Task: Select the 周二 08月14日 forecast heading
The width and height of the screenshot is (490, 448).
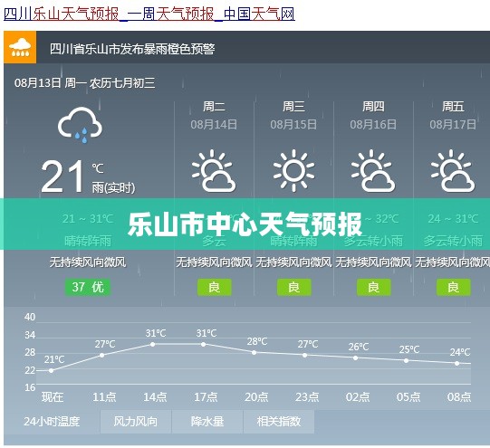Action: (x=214, y=115)
